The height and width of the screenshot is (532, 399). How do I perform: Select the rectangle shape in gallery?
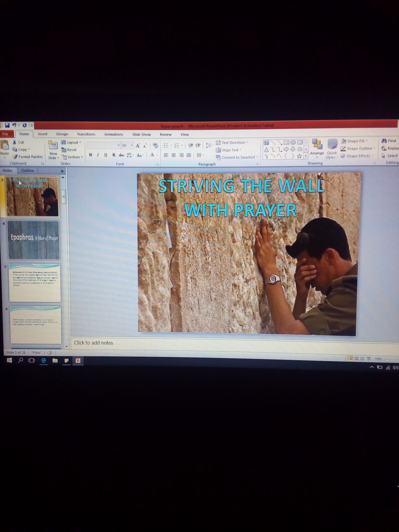(x=286, y=142)
